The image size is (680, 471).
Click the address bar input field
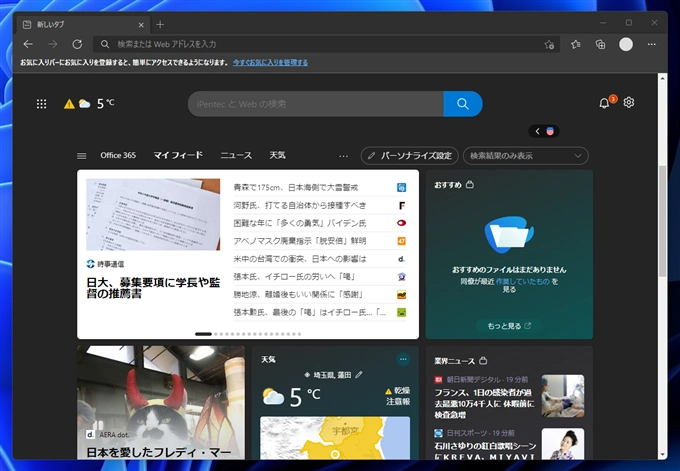point(320,44)
